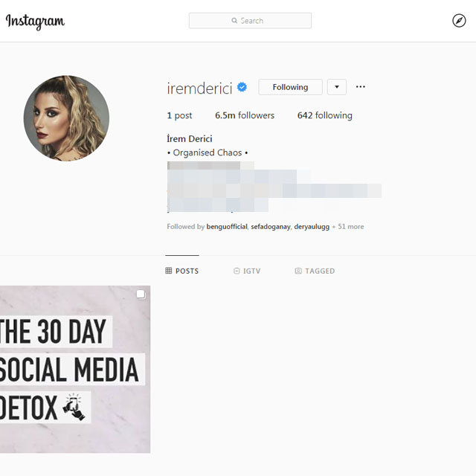Viewport: 476px width, 476px height.
Task: Click the iremderici profile picture
Action: [x=66, y=118]
